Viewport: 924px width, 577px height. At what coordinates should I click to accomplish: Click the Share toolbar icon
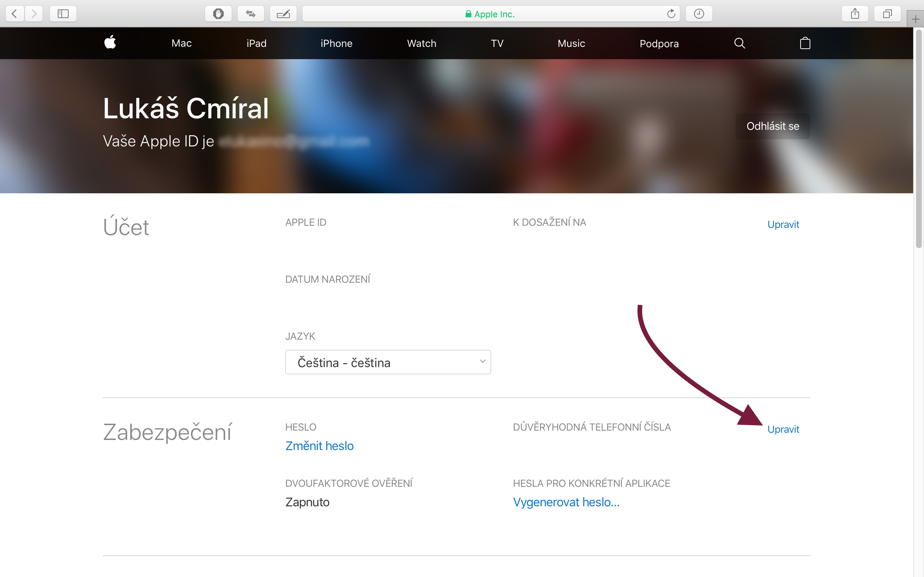click(855, 14)
